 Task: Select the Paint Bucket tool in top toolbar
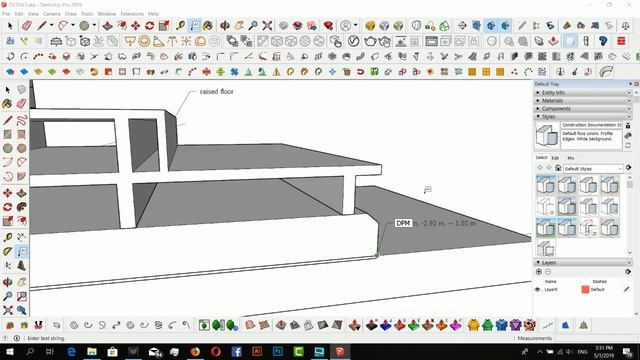click(208, 26)
